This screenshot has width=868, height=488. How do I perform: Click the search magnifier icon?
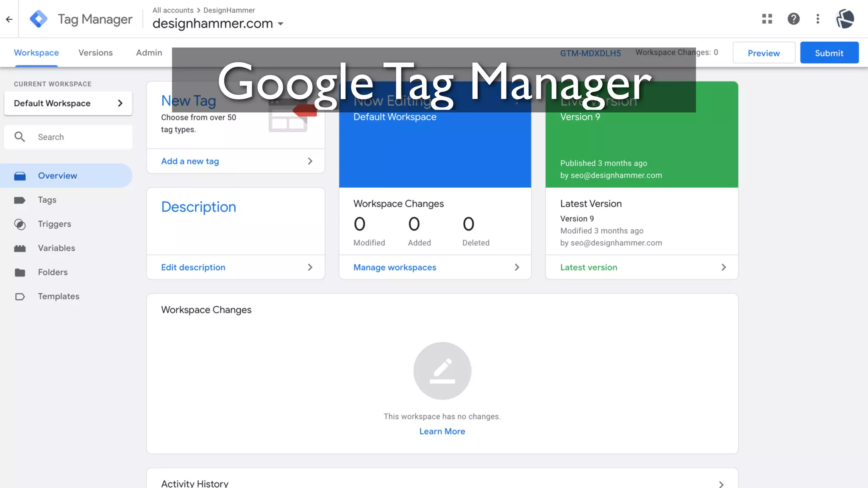pyautogui.click(x=19, y=137)
